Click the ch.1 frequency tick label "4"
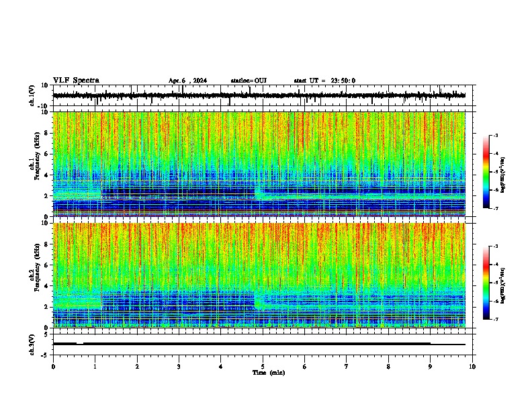Image resolution: width=532 pixels, height=411 pixels. point(46,175)
